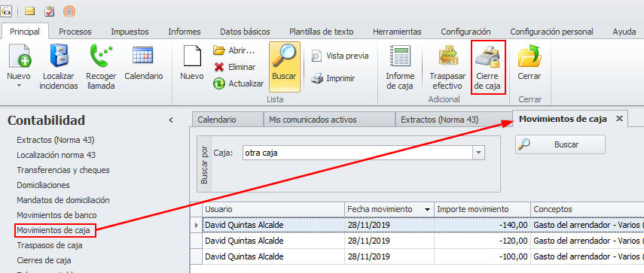Click the Importe movimiento column header
This screenshot has width=644, height=273.
point(482,209)
